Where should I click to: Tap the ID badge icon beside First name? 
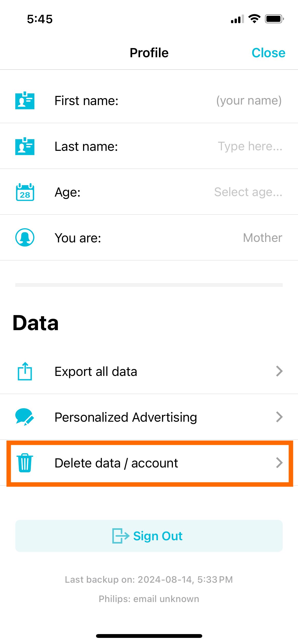[x=25, y=100]
